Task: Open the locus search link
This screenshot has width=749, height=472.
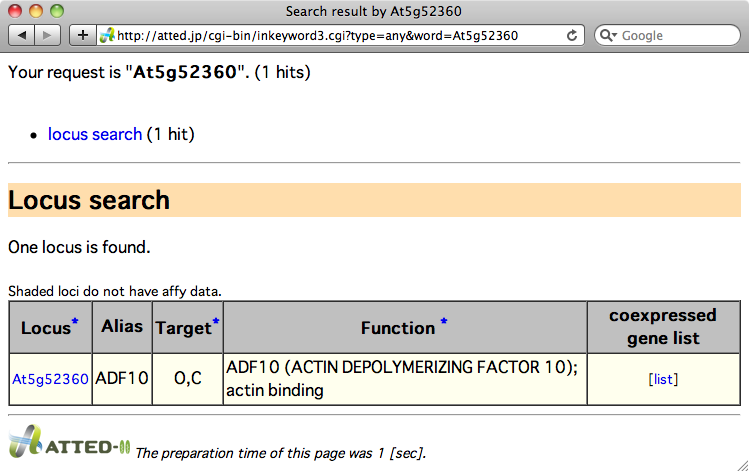Action: coord(95,134)
